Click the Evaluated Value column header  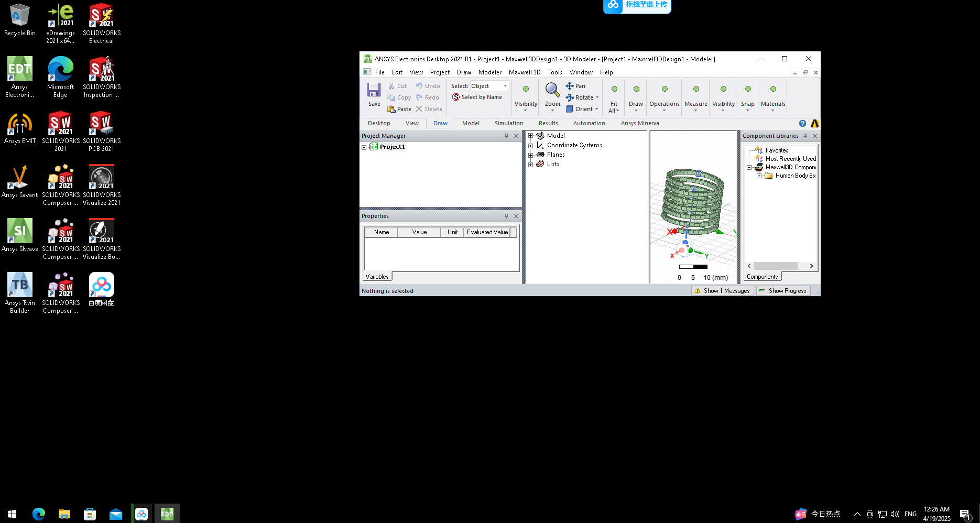click(x=487, y=232)
